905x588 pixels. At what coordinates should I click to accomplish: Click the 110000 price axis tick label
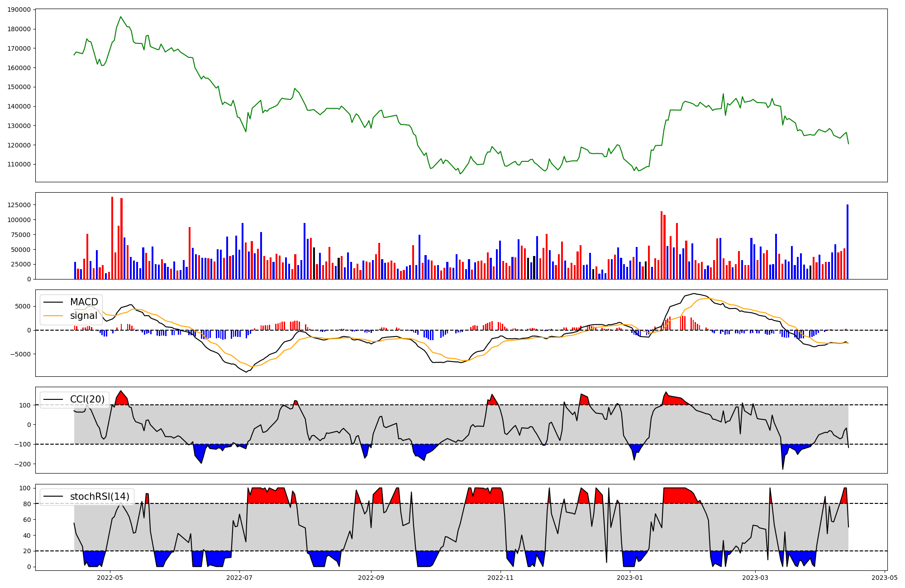pyautogui.click(x=19, y=164)
